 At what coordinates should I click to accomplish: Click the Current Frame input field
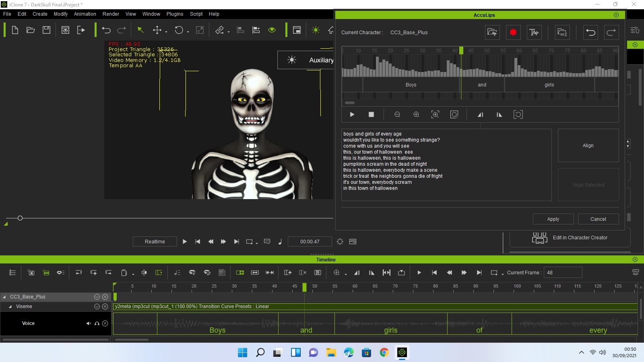563,273
